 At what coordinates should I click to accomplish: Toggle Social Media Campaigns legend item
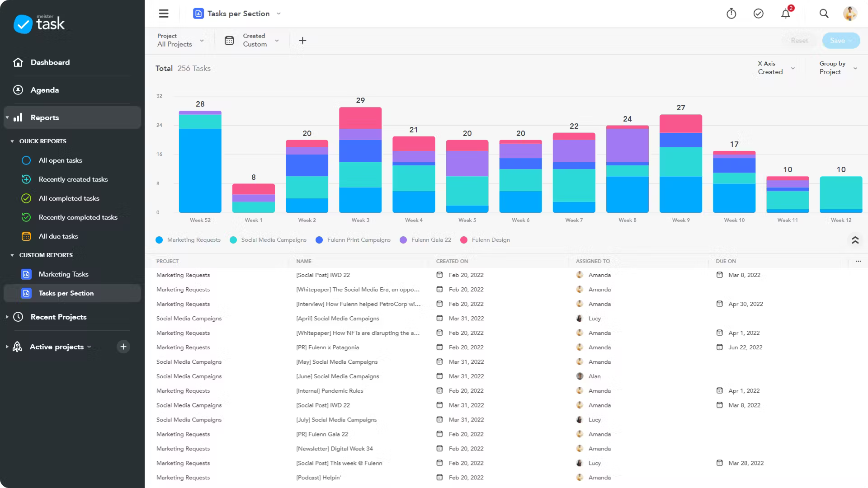[273, 240]
